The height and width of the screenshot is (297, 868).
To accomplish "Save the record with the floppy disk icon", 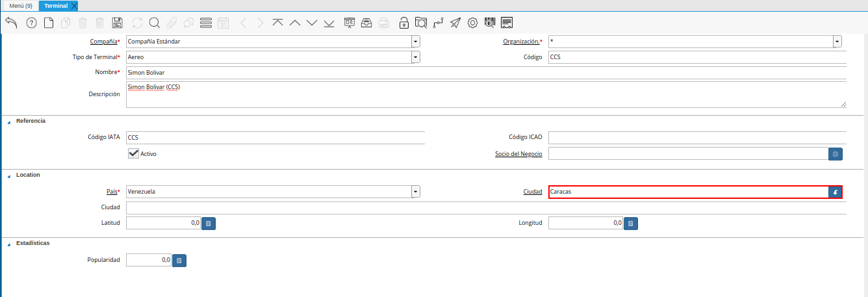I will [x=117, y=23].
